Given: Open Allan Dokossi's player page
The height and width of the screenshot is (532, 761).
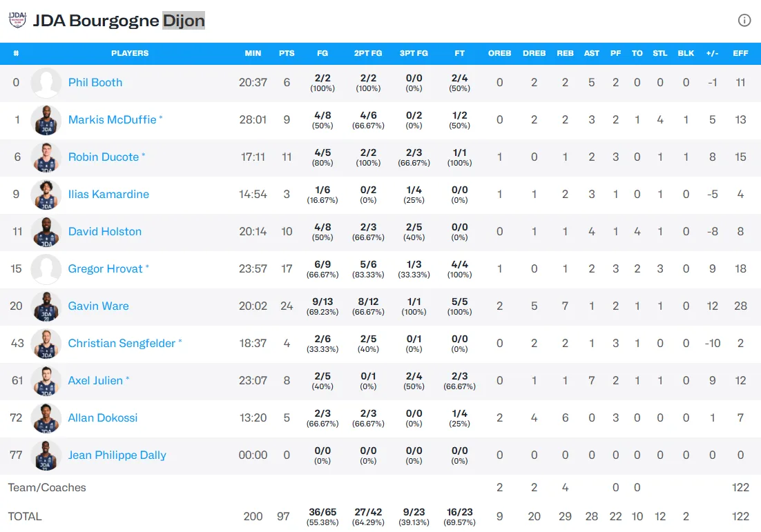Looking at the screenshot, I should click(x=102, y=418).
